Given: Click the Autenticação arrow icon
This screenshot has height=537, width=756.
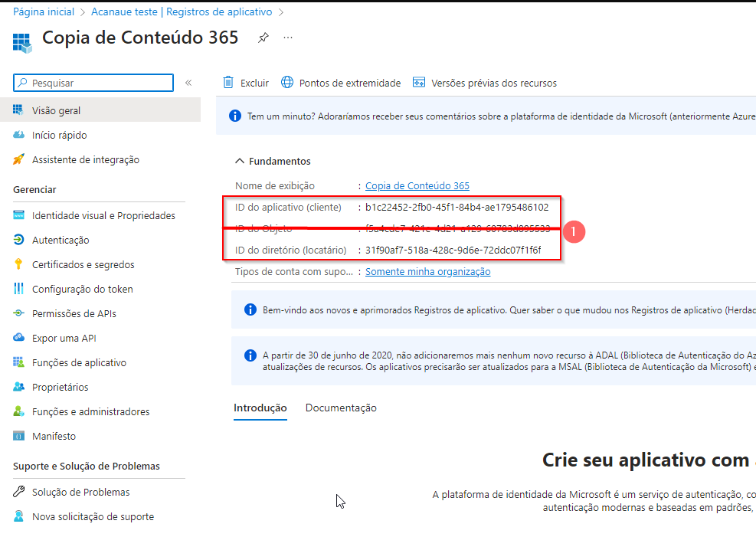Looking at the screenshot, I should (x=19, y=240).
